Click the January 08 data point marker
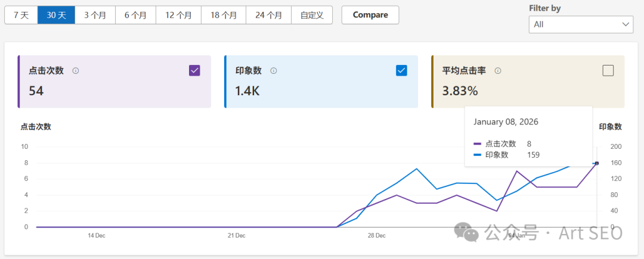644x259 pixels. pos(596,163)
